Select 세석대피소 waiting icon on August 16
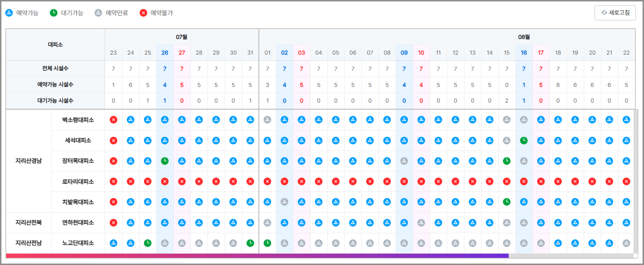This screenshot has height=265, width=644. point(524,141)
